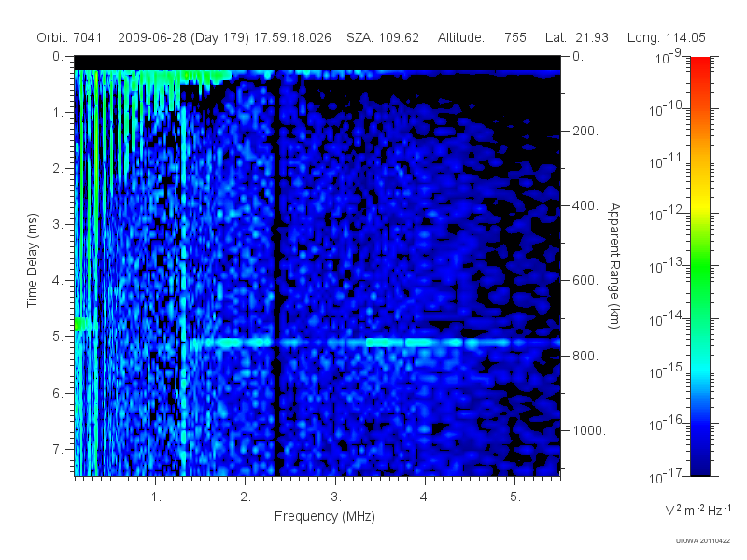Click the apparent range tick '1000.'
747x560 pixels.
tap(589, 430)
